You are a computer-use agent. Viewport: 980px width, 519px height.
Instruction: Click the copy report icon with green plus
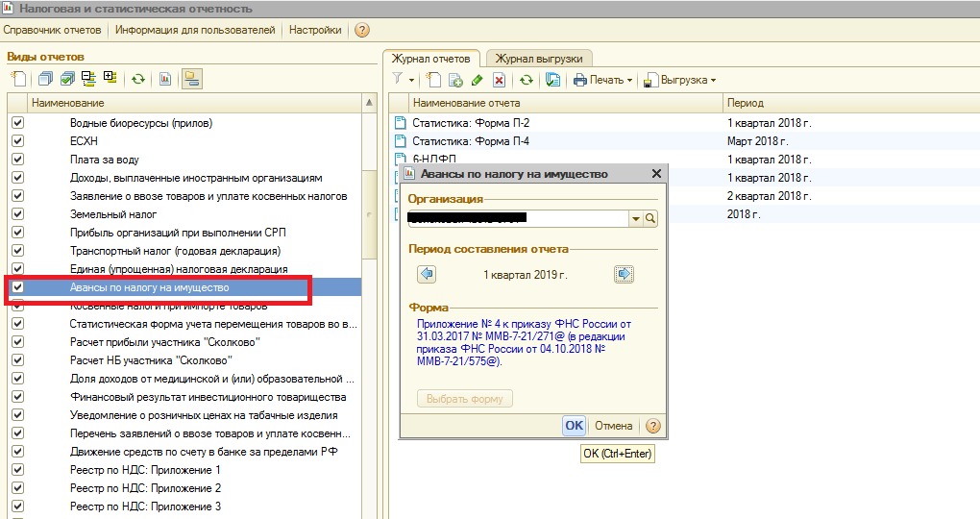pos(456,80)
